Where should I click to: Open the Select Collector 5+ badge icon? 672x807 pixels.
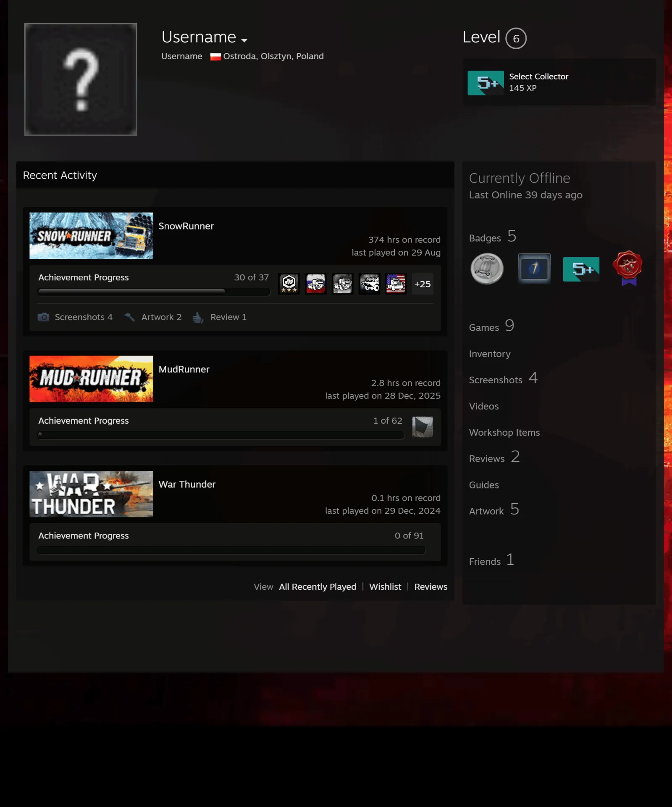[486, 83]
